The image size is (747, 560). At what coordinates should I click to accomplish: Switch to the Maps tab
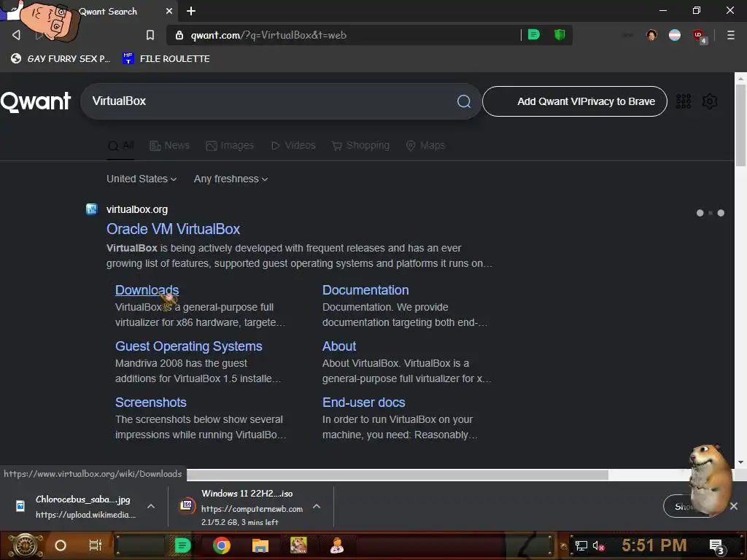425,145
